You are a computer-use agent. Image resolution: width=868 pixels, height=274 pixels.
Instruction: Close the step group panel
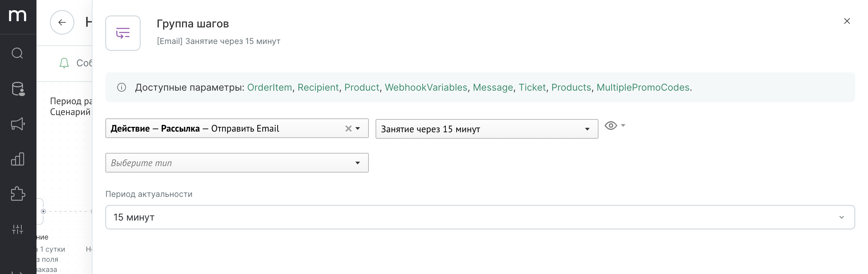pyautogui.click(x=847, y=21)
